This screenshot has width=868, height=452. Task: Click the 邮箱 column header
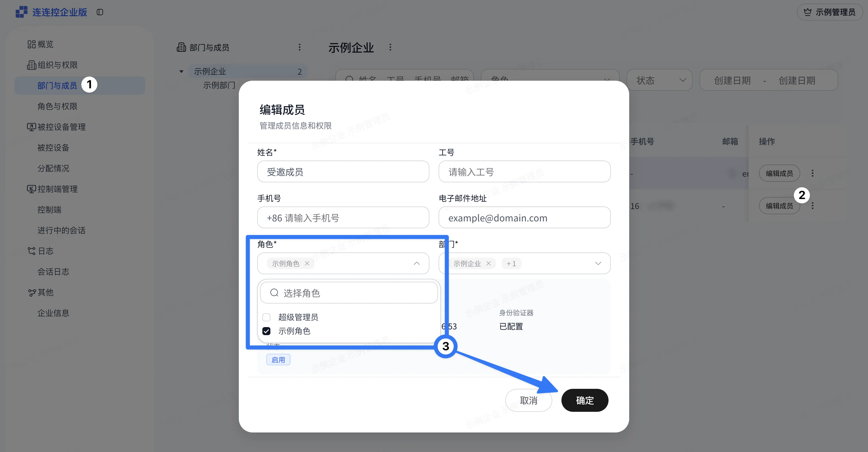click(x=730, y=141)
